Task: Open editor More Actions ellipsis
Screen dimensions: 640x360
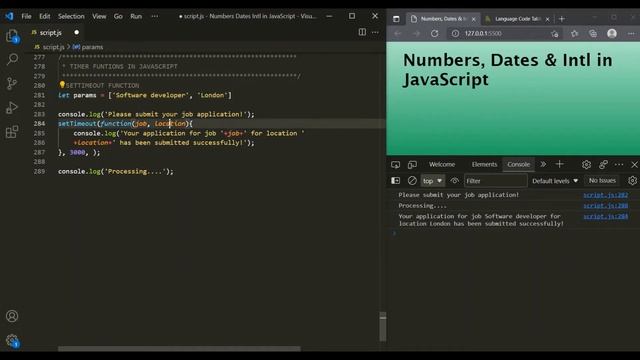Action: 375,32
